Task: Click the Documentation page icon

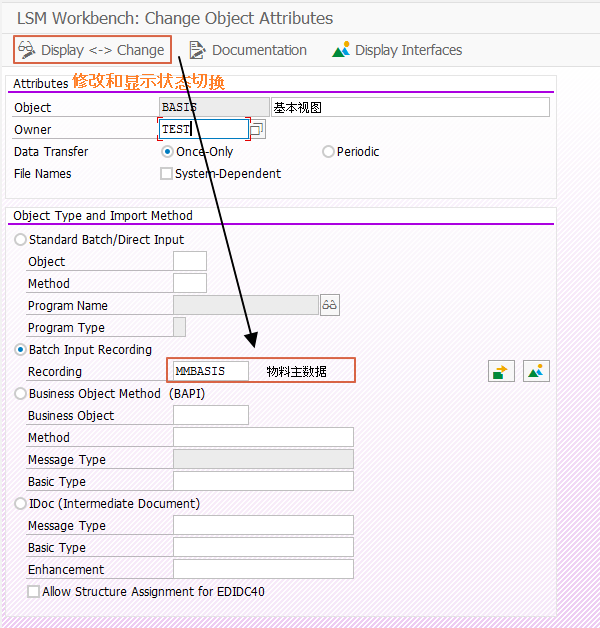Action: pos(197,50)
